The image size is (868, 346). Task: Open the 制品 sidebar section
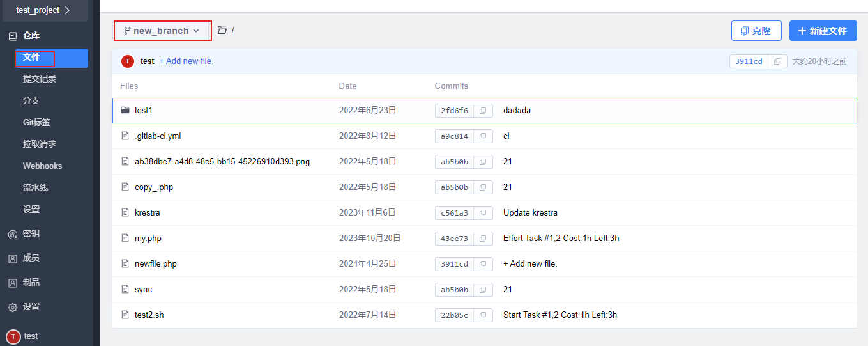coord(31,283)
